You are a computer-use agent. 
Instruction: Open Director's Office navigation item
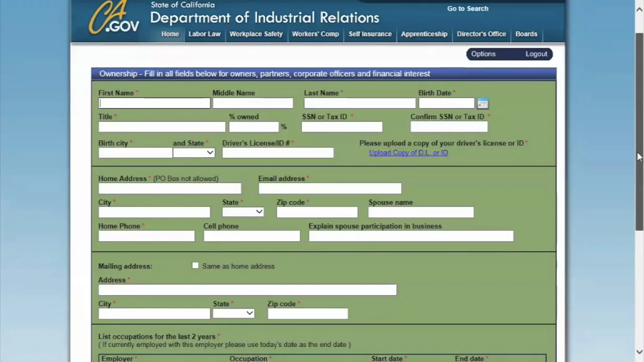(481, 34)
